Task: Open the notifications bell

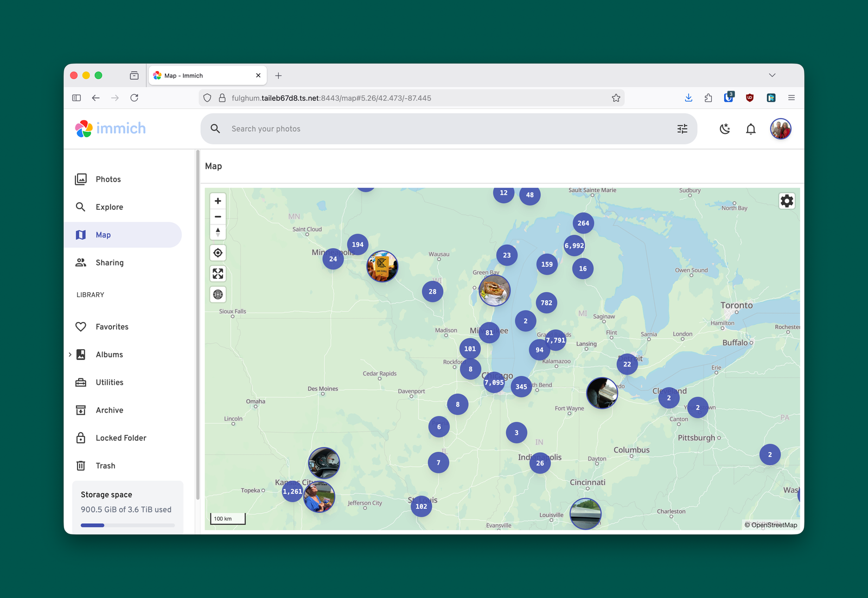Action: pos(750,129)
